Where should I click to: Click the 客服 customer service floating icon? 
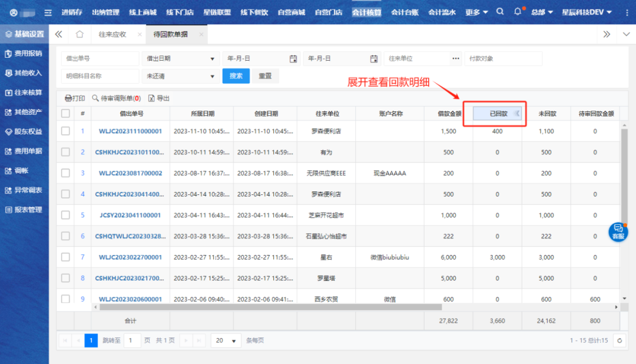pos(618,231)
